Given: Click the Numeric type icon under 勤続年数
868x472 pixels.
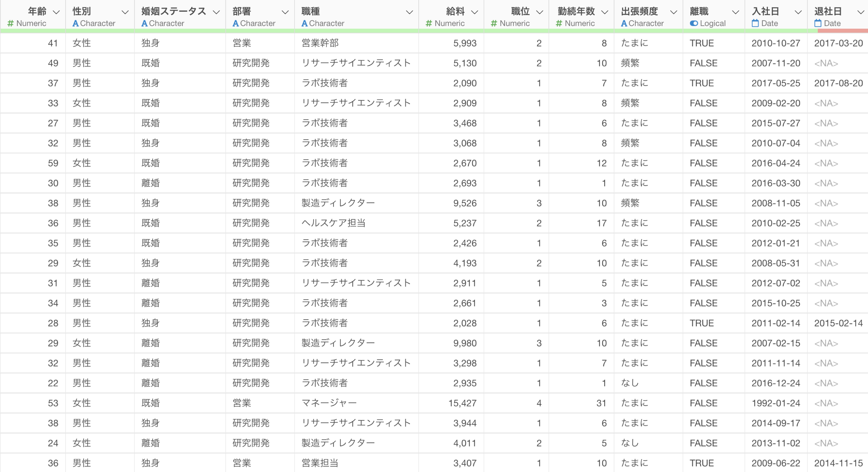Looking at the screenshot, I should pos(559,23).
